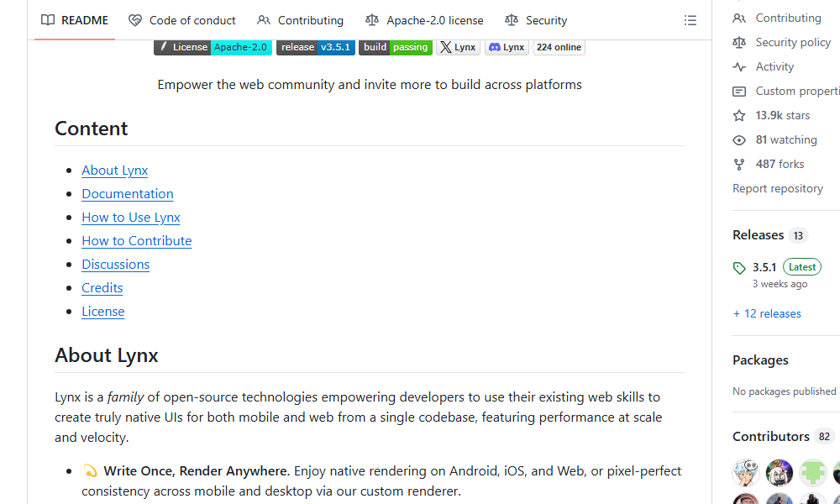View the 487 forks link

[780, 165]
